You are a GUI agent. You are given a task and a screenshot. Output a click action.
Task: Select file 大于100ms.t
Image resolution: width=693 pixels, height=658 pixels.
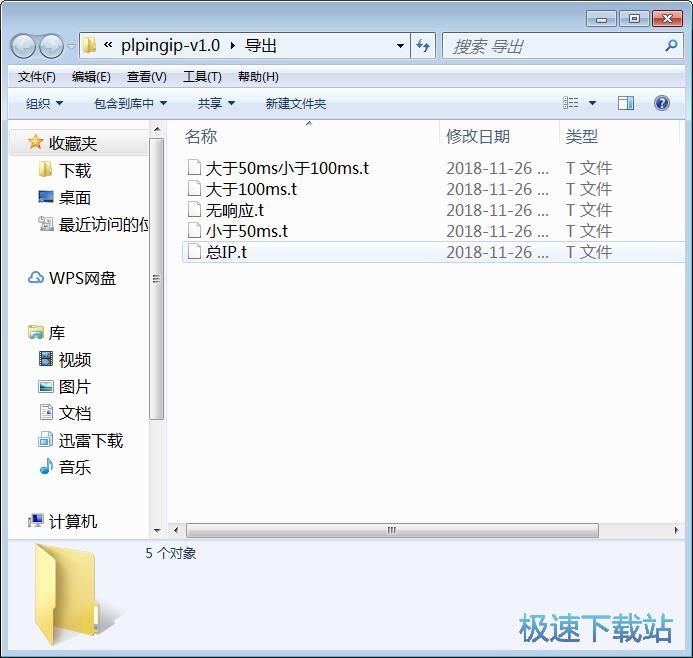click(x=251, y=189)
